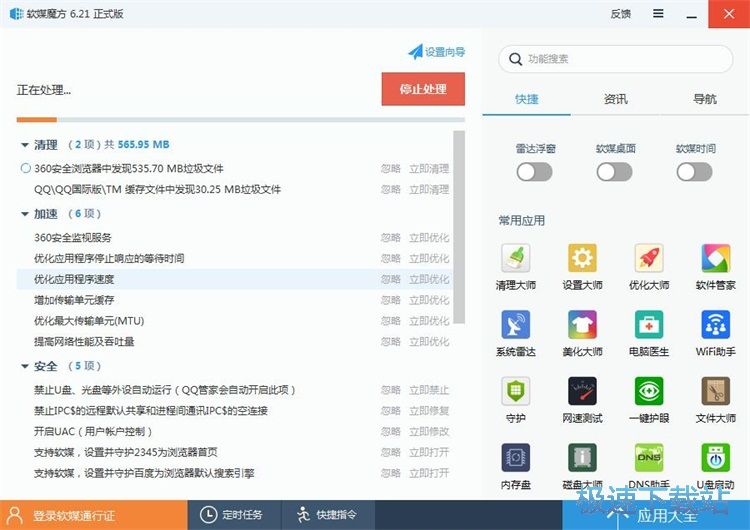Collapse the 加速 section
The width and height of the screenshot is (750, 530).
[x=25, y=214]
